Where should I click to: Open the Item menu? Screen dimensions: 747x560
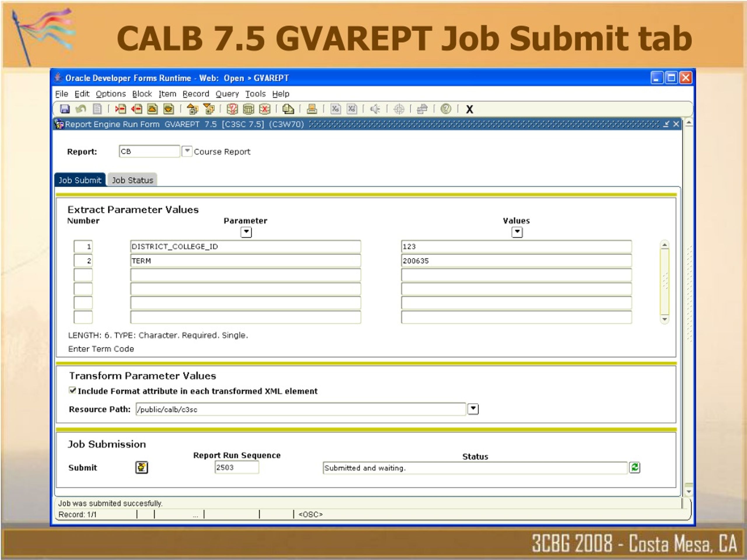(x=167, y=94)
